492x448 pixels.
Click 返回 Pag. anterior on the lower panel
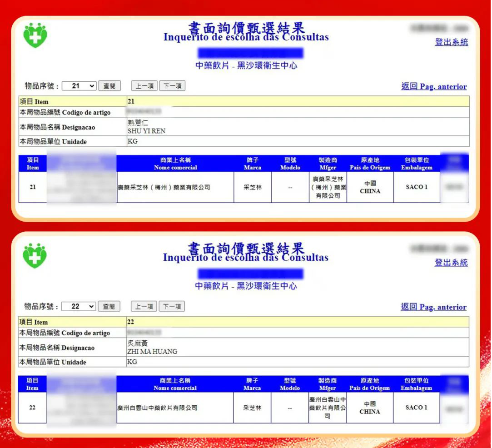coord(434,307)
